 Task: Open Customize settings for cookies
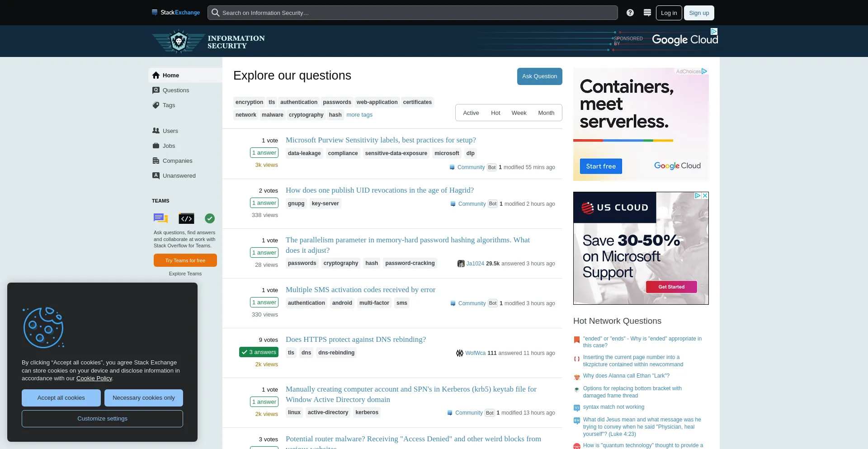tap(102, 419)
